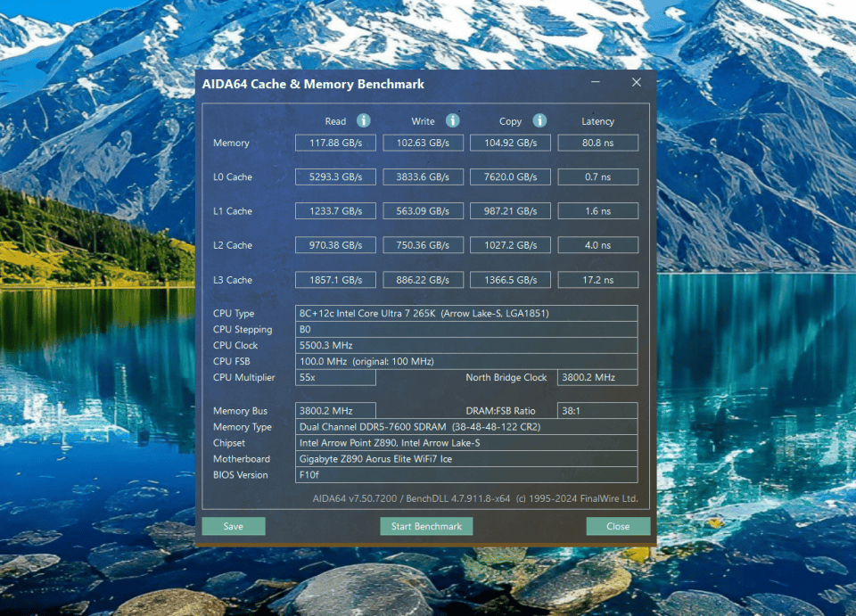Screen dimensions: 856x616
Task: Click the CPU Type field showing Core Ultra 7 265K
Action: tap(466, 314)
